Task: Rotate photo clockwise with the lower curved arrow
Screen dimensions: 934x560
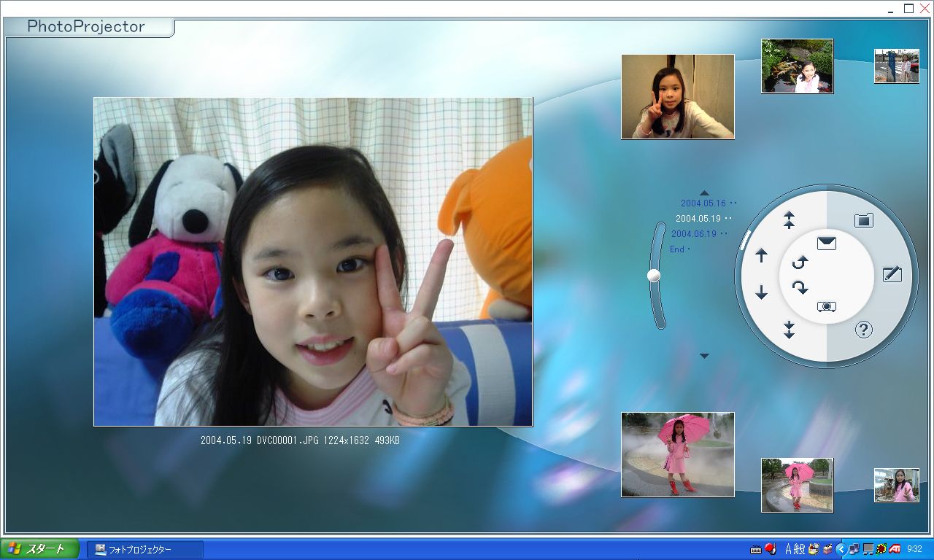Action: point(800,287)
